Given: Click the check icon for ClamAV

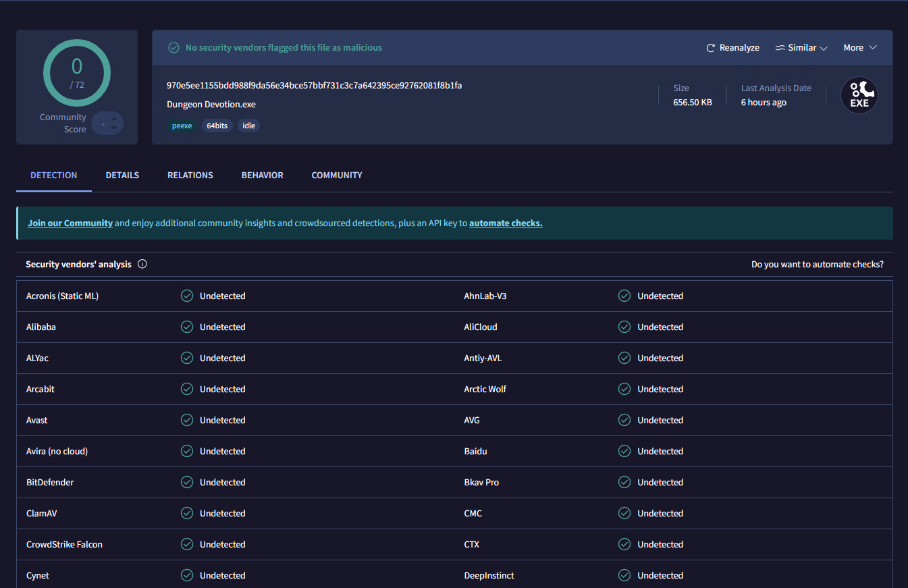Looking at the screenshot, I should coord(187,513).
